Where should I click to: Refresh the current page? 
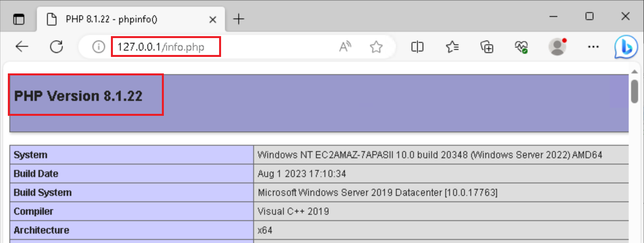[x=56, y=47]
